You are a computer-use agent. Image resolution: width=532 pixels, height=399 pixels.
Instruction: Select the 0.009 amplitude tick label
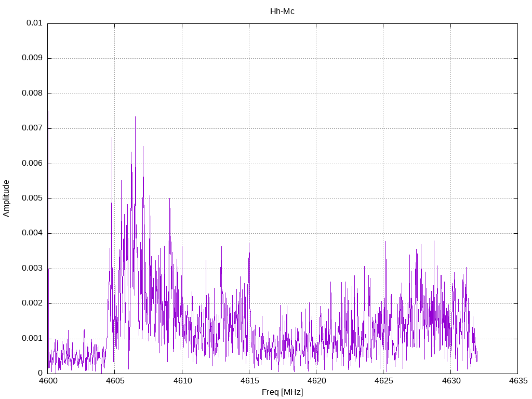(x=32, y=58)
